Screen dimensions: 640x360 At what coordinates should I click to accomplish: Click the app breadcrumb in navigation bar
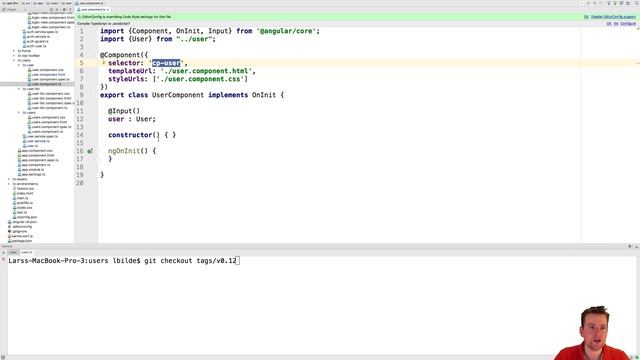[38, 3]
